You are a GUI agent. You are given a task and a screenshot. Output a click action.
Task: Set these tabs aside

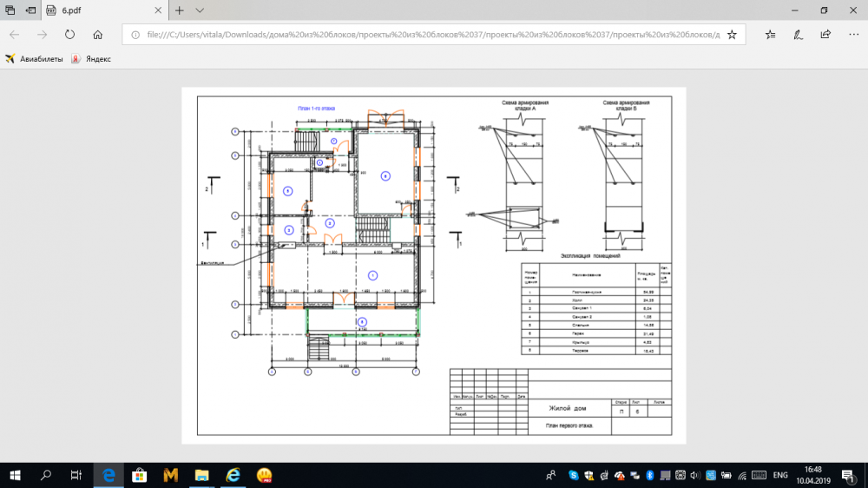tap(32, 10)
